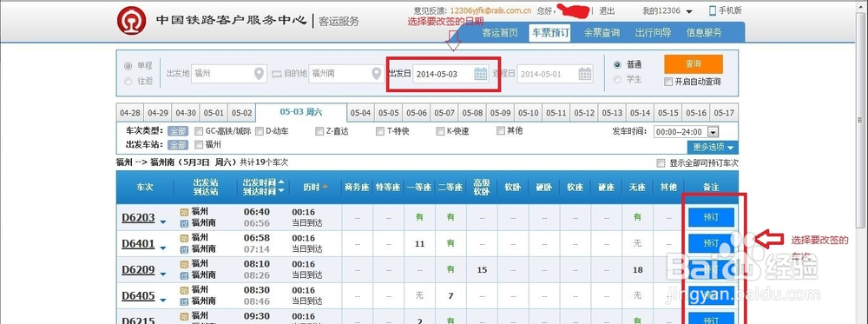Viewport: 868px width, 324px height.
Task: Expand D6203 train details arrow
Action: [163, 222]
